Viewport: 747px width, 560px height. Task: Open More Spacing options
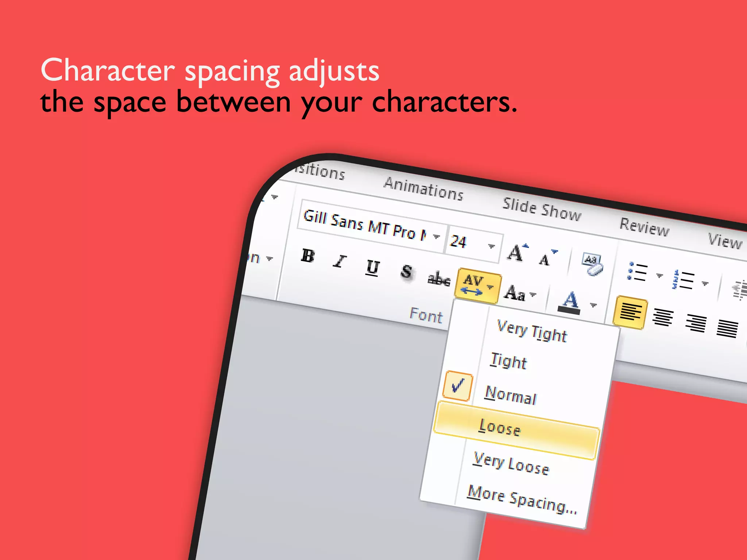(522, 499)
